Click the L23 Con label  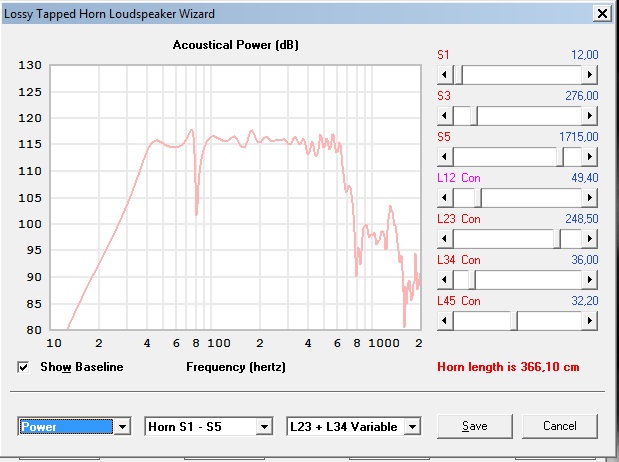click(x=459, y=219)
